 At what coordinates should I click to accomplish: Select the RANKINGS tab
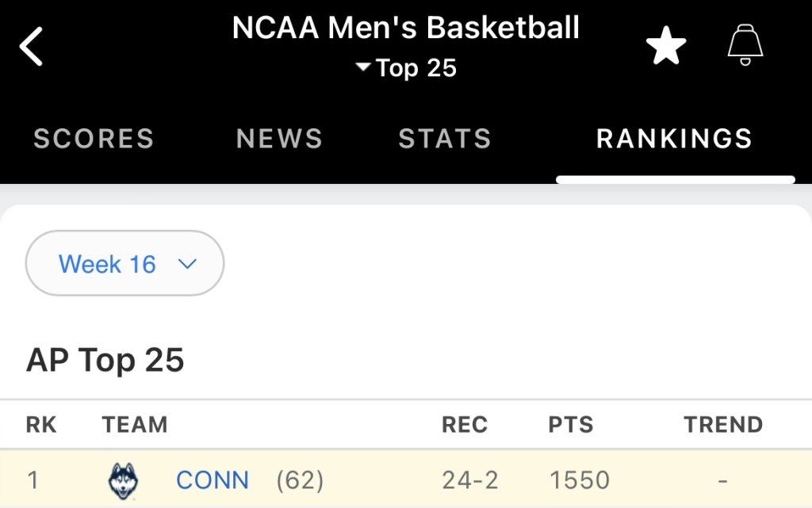674,139
